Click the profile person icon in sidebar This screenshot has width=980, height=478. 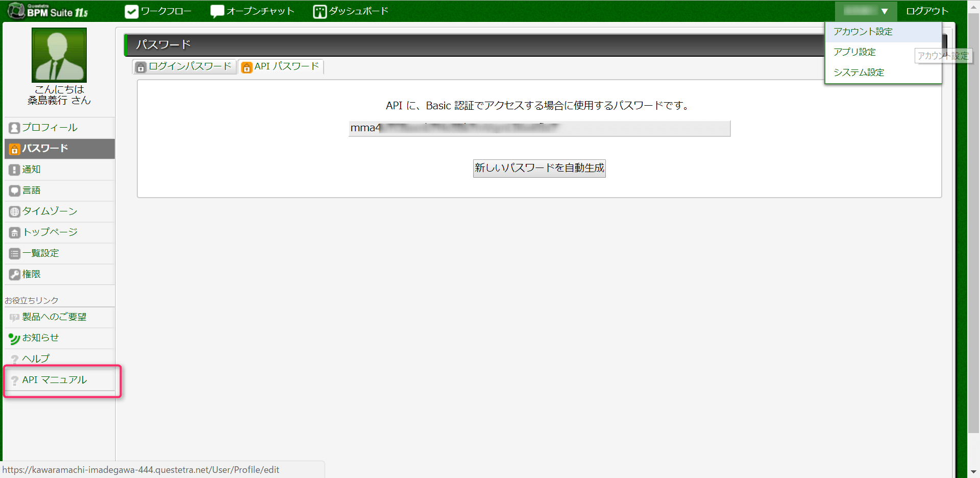14,128
